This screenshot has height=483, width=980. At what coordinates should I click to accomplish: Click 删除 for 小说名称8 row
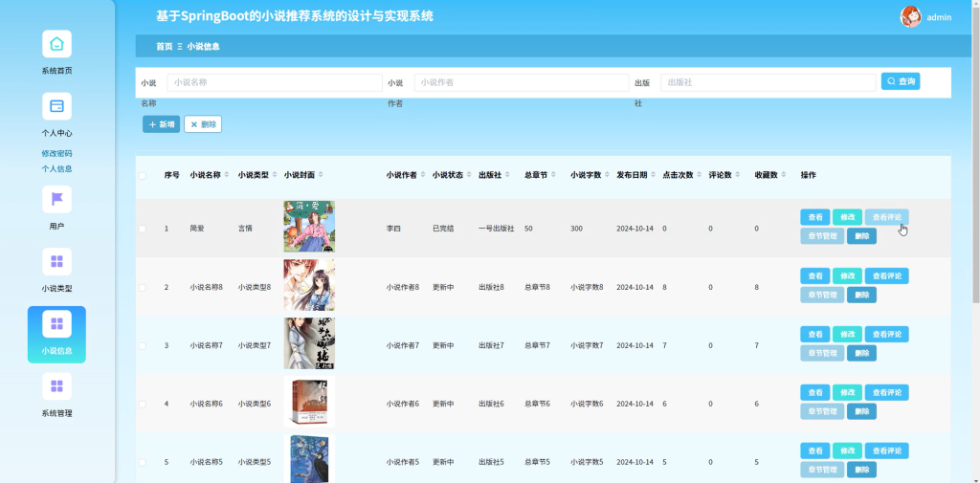click(862, 295)
